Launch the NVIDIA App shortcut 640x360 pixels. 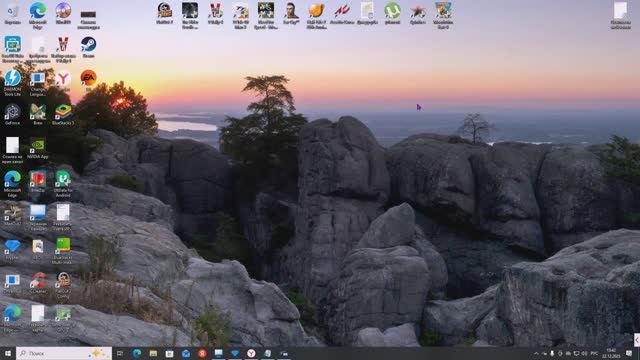click(x=38, y=148)
